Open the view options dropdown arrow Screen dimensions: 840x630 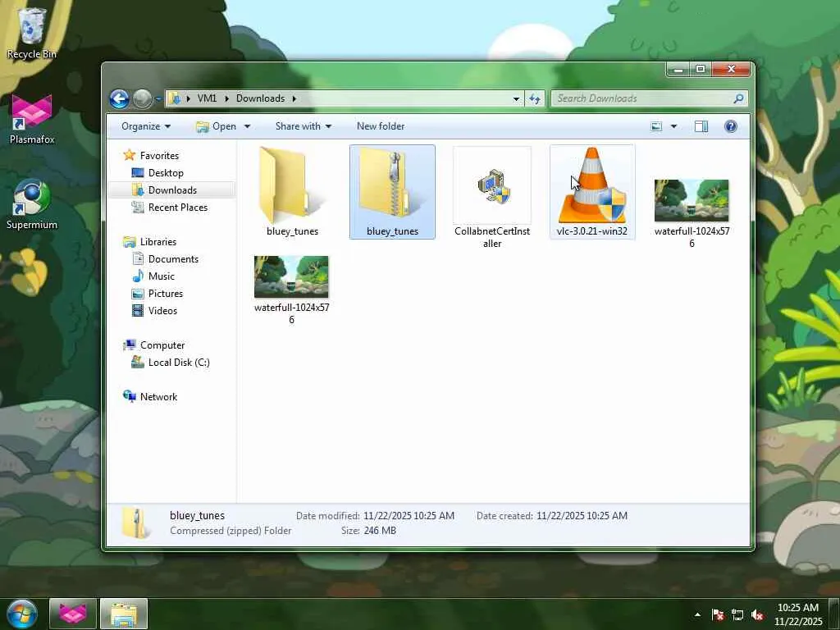coord(673,126)
